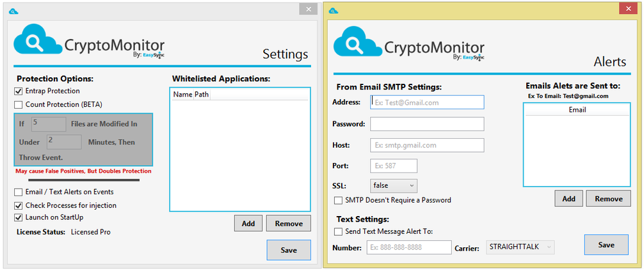Viewport: 644px width, 271px height.
Task: Enable Email / Text Alerts on Events
Action: (x=18, y=192)
